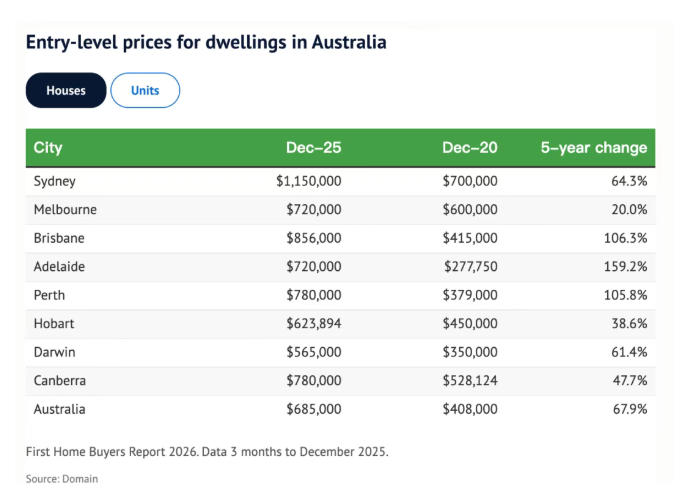Screen dimensions: 680x488
Task: Click the Entry-level prices chart title
Action: click(x=205, y=43)
